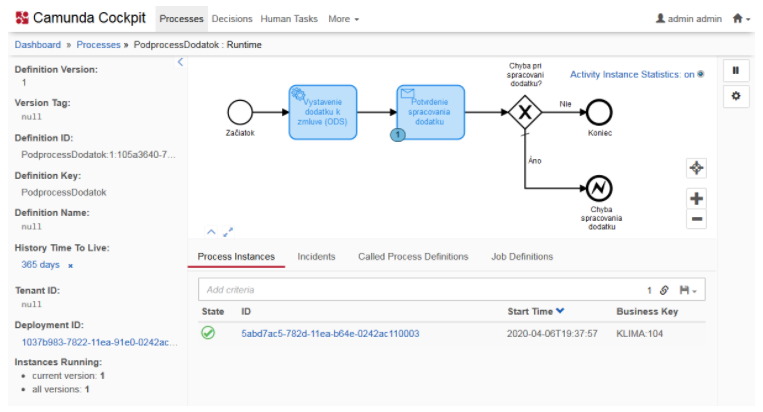Copy the search query link icon
763x412 pixels.
click(663, 290)
